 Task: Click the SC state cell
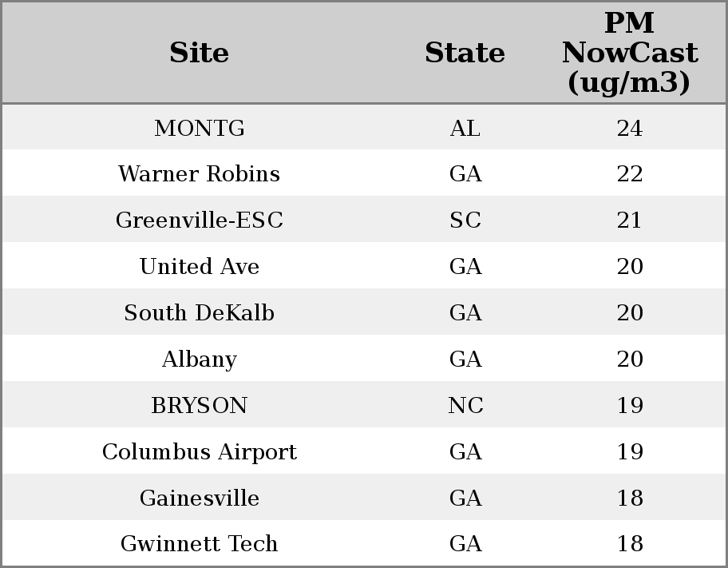[x=465, y=220]
